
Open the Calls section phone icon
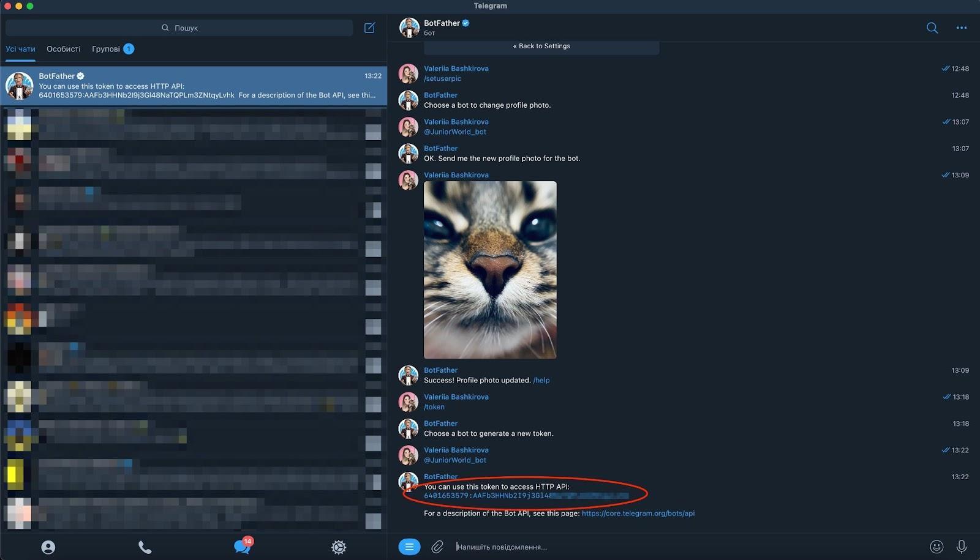pos(145,547)
